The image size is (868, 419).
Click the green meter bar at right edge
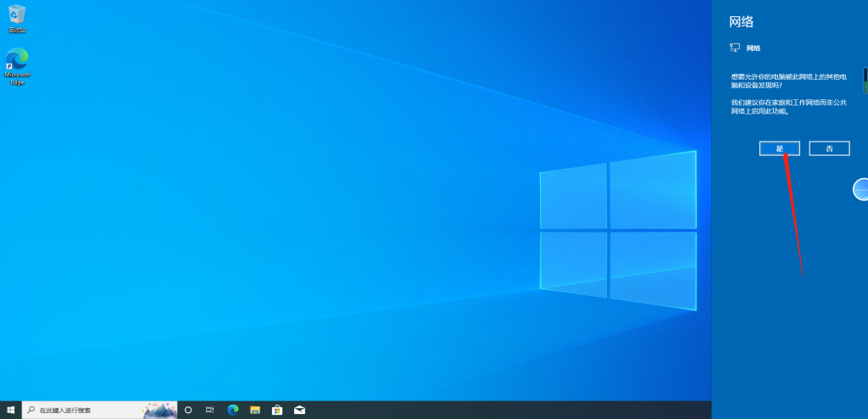point(865,81)
